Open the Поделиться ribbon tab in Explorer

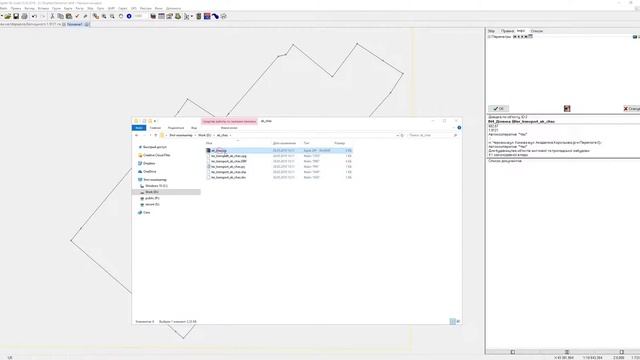(176, 128)
